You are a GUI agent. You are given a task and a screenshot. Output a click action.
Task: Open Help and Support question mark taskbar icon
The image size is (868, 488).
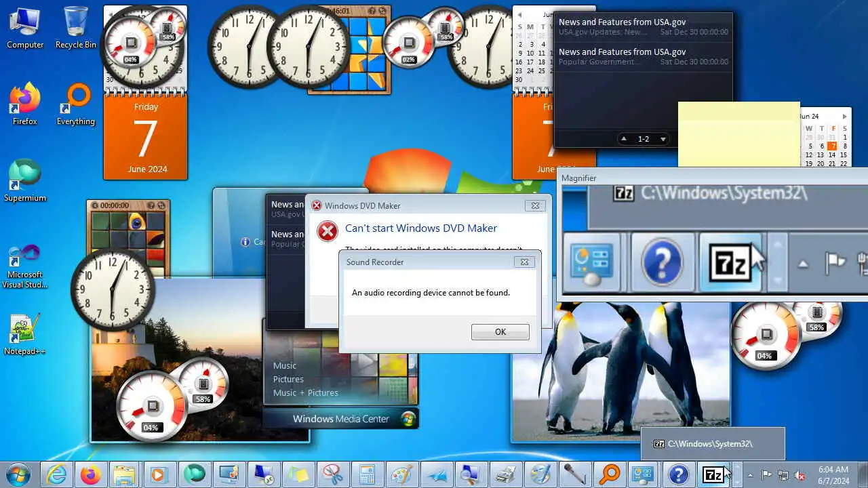pos(678,475)
